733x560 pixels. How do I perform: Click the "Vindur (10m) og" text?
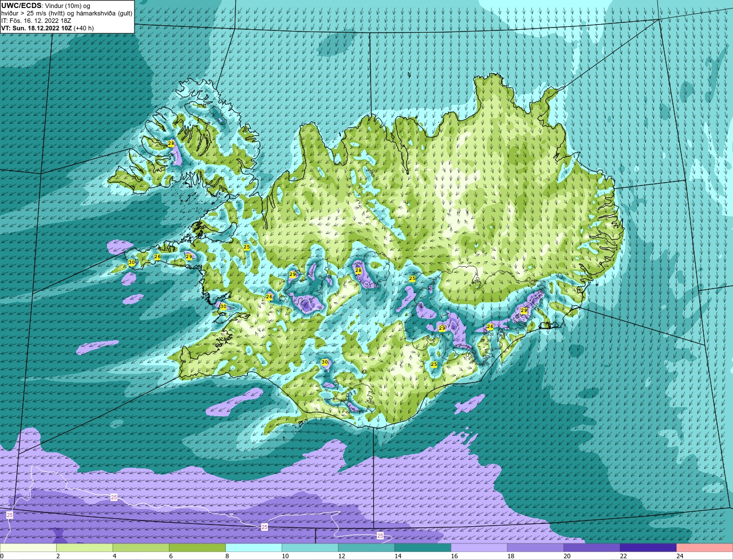pyautogui.click(x=68, y=6)
